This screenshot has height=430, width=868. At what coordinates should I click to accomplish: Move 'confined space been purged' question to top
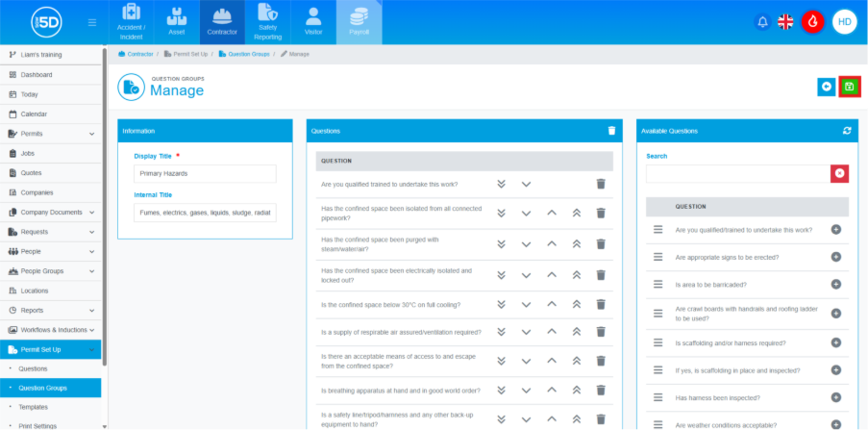578,244
